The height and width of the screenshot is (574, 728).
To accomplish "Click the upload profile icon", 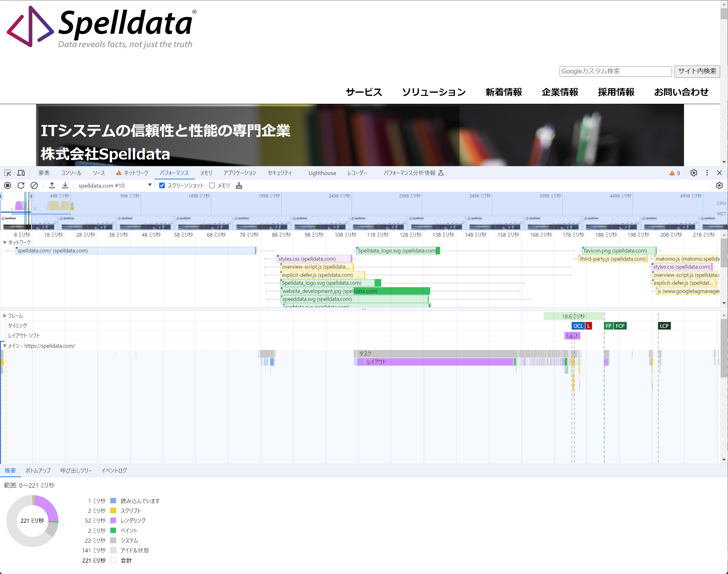I will pos(52,185).
